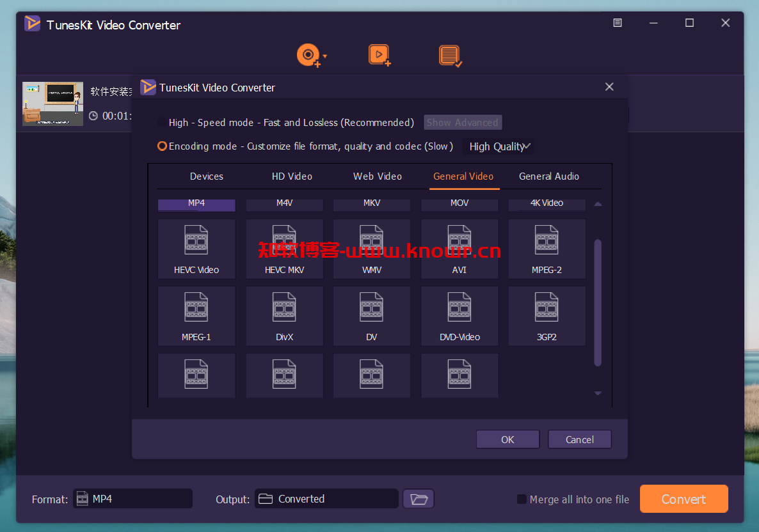Switch to the HD Video tab
This screenshot has height=532, width=759.
pyautogui.click(x=292, y=176)
